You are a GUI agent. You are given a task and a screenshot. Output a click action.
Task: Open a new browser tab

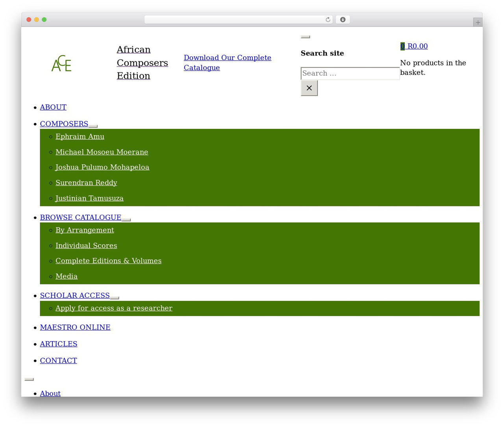pyautogui.click(x=478, y=22)
